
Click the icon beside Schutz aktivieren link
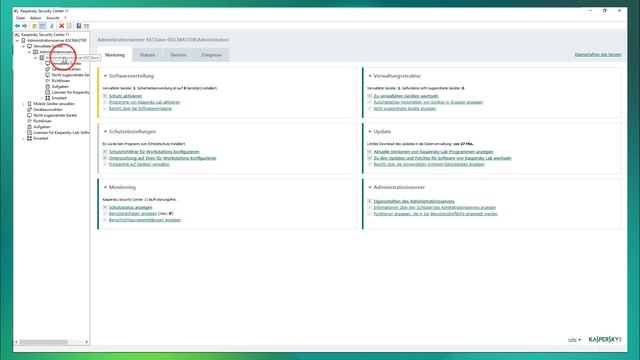(x=105, y=96)
